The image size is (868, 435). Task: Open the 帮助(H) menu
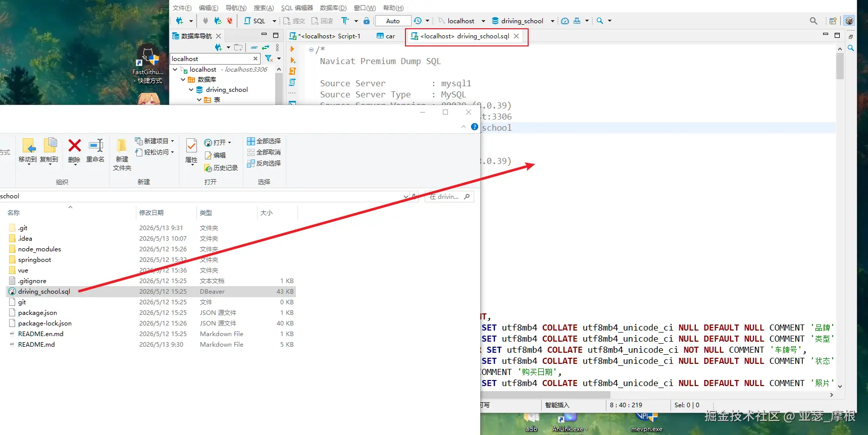(x=393, y=8)
